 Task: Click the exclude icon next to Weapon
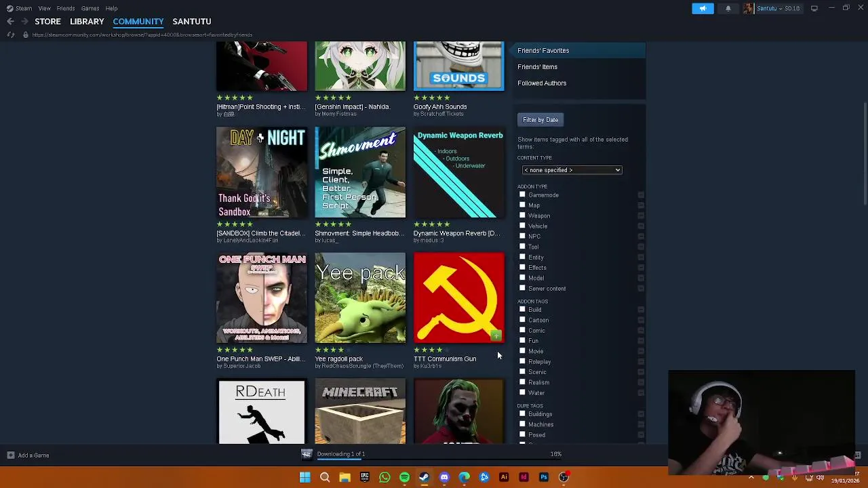[x=641, y=216]
